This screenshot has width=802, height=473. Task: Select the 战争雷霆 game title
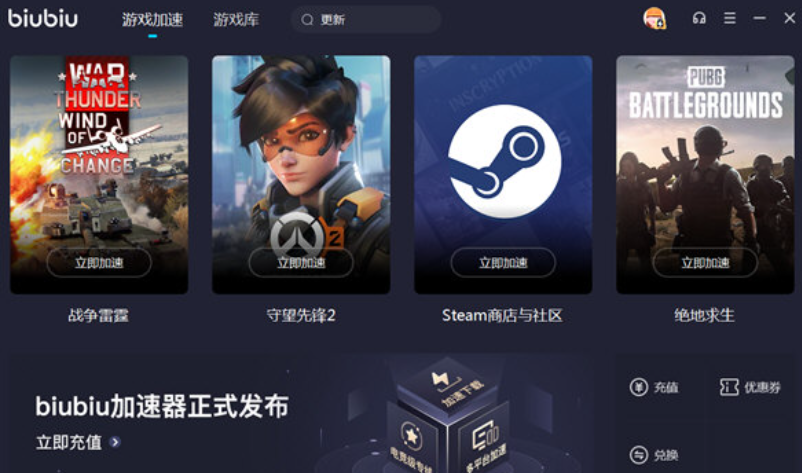point(99,316)
